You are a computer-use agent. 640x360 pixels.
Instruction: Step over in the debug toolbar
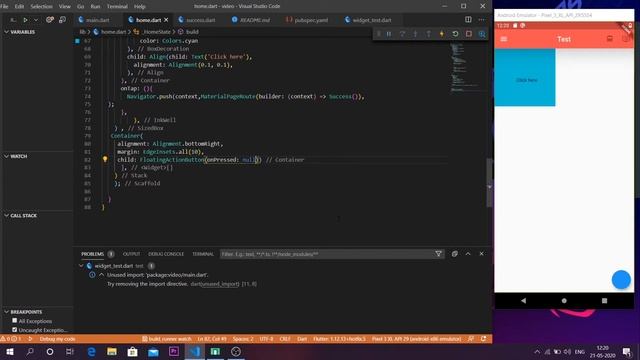[402, 34]
